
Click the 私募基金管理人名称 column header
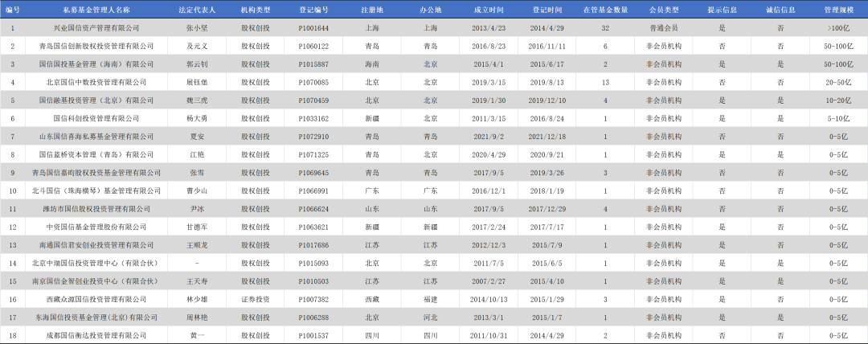tap(96, 10)
